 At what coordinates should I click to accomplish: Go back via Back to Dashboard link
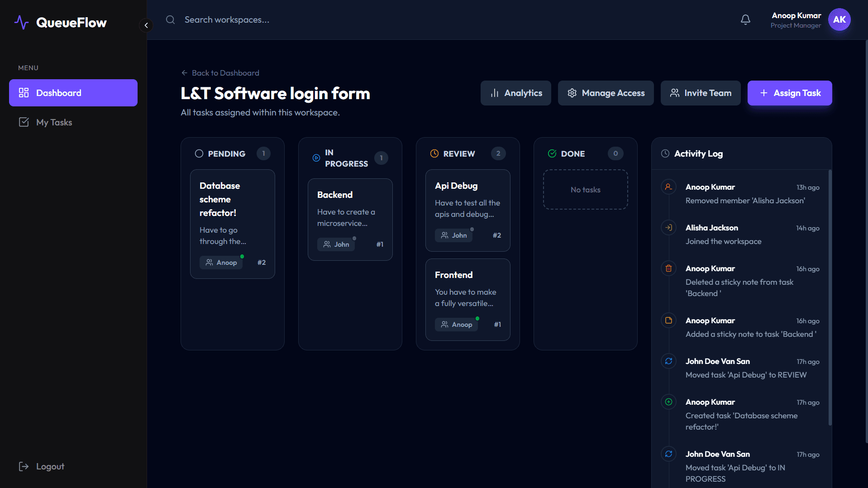[220, 73]
